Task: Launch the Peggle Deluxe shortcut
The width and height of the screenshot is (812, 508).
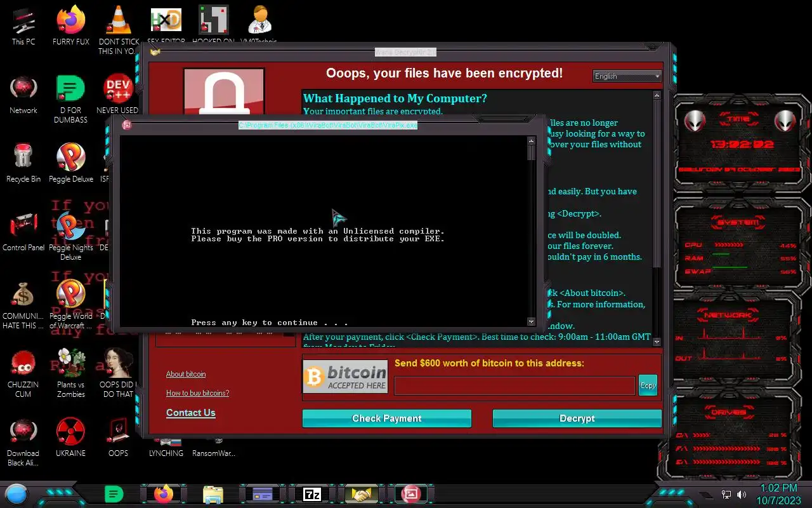Action: 71,163
